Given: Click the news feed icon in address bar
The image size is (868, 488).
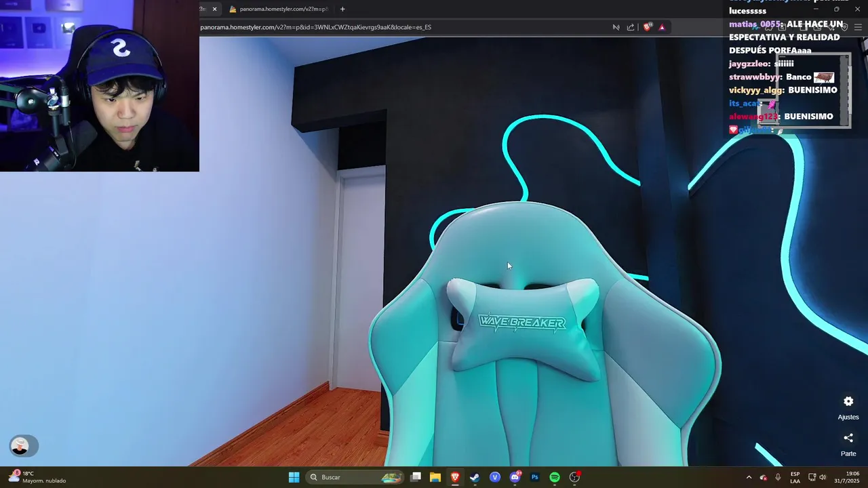Looking at the screenshot, I should [616, 27].
